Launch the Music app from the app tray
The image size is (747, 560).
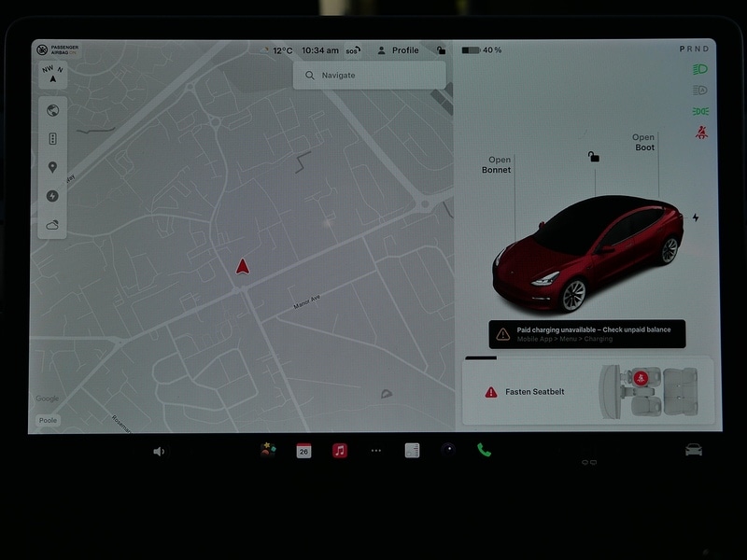click(339, 452)
